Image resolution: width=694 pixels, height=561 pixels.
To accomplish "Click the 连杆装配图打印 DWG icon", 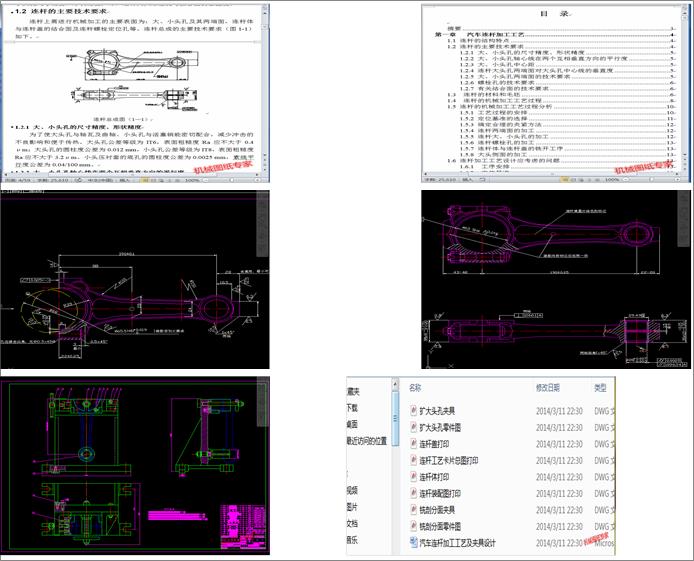I will pos(415,493).
